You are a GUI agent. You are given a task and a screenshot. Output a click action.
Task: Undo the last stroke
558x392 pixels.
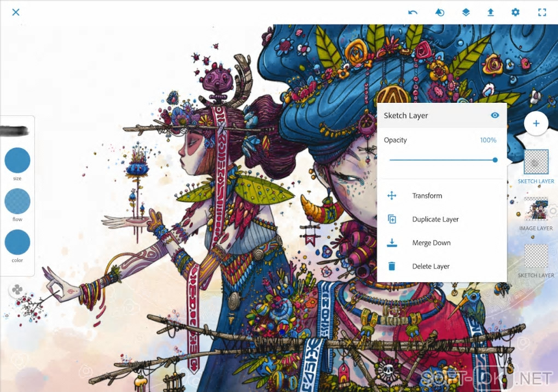click(x=413, y=13)
